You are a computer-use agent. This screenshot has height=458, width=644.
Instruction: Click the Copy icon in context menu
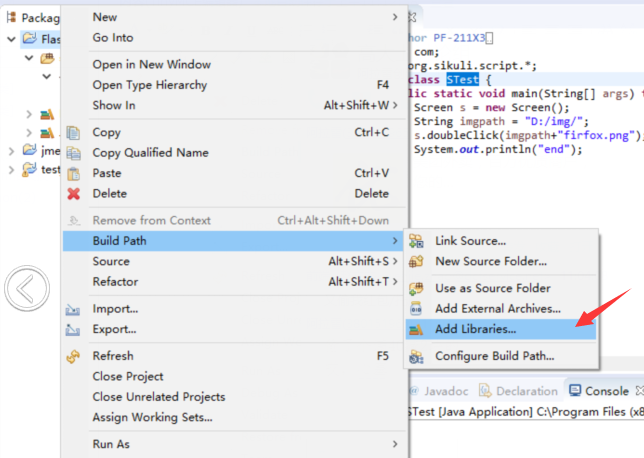(x=73, y=132)
